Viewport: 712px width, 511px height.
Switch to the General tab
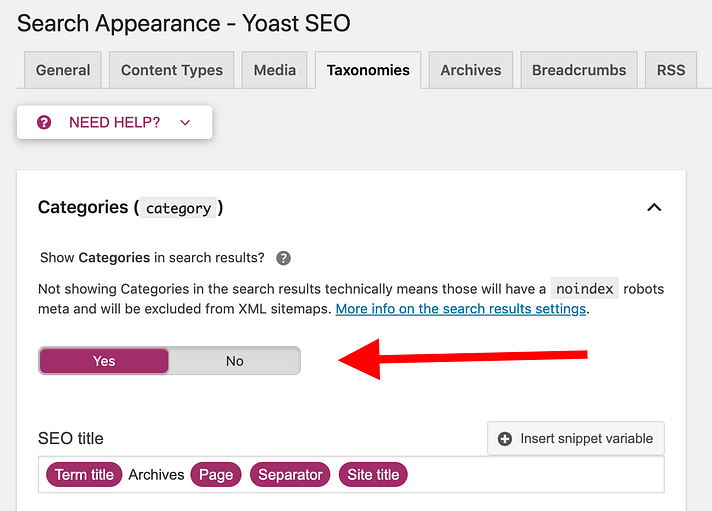coord(63,70)
